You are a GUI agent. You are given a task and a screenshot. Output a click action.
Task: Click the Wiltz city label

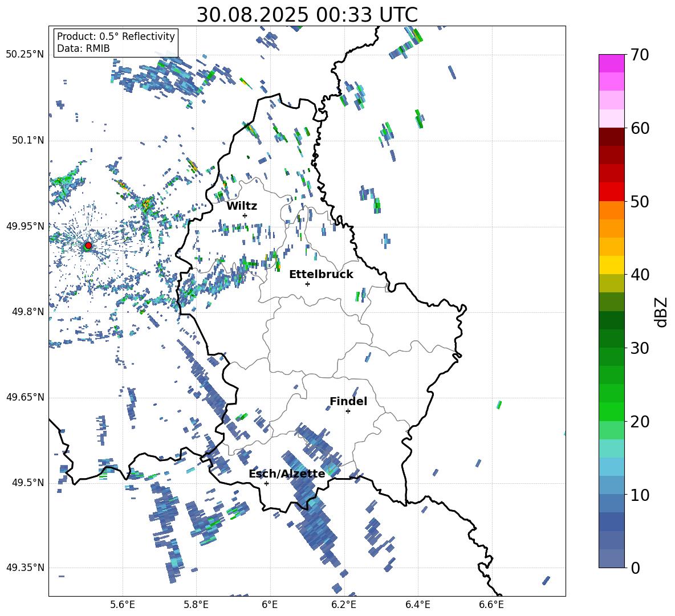pos(242,206)
